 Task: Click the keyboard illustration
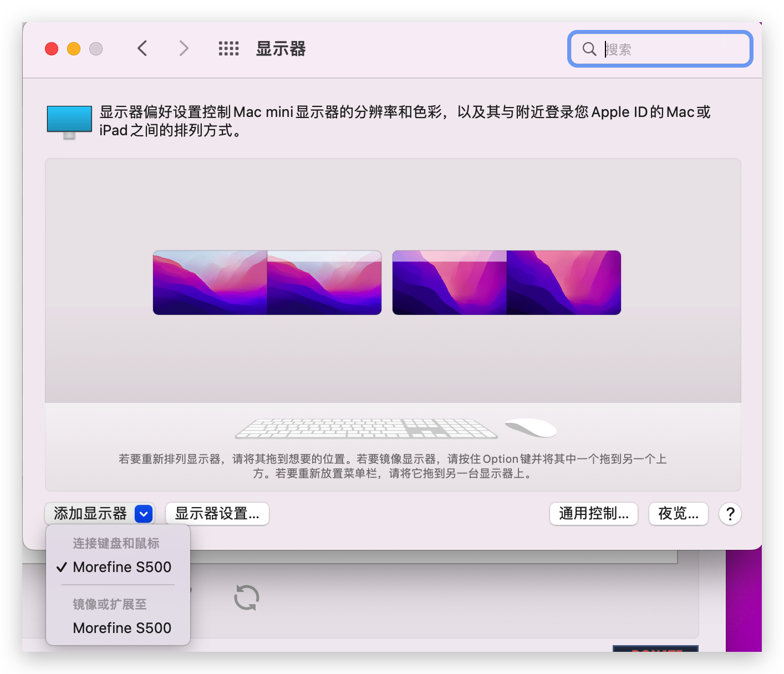[x=366, y=428]
